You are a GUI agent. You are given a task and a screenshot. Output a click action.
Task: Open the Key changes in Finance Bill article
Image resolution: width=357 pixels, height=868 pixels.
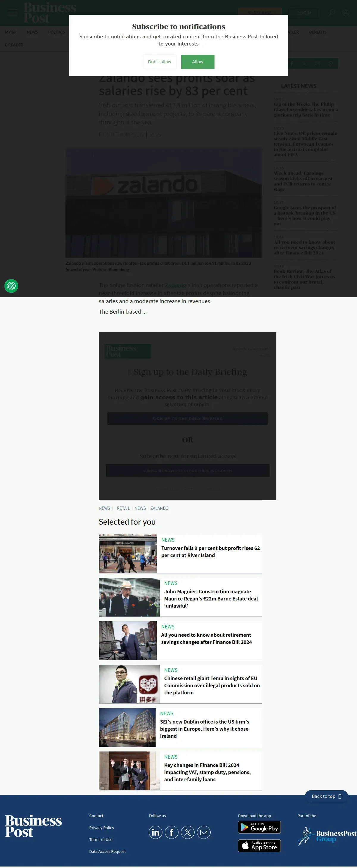point(207,772)
